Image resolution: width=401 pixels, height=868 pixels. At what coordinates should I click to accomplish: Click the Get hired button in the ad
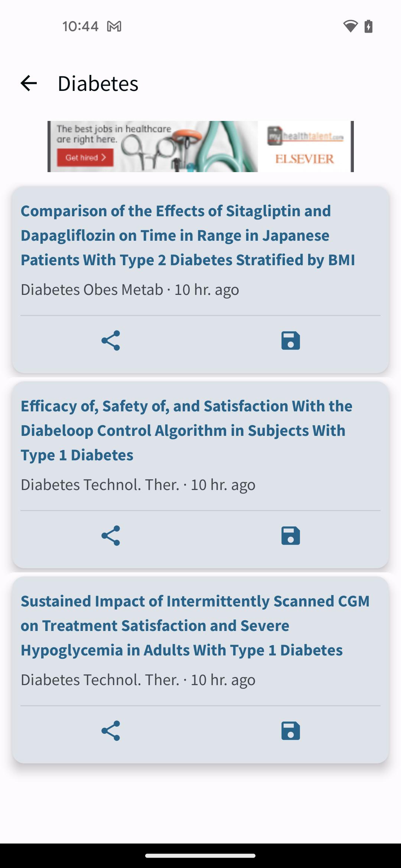coord(85,158)
